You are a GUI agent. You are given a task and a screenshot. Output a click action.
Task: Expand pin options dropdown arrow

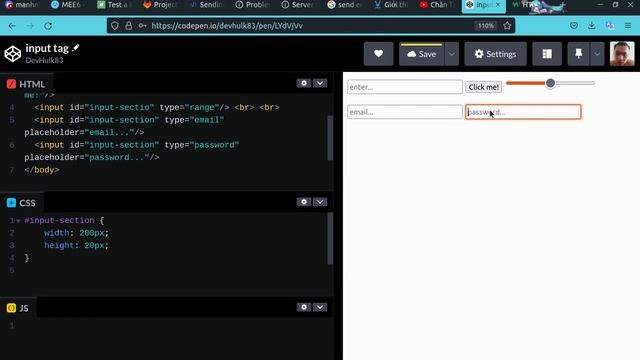point(597,54)
